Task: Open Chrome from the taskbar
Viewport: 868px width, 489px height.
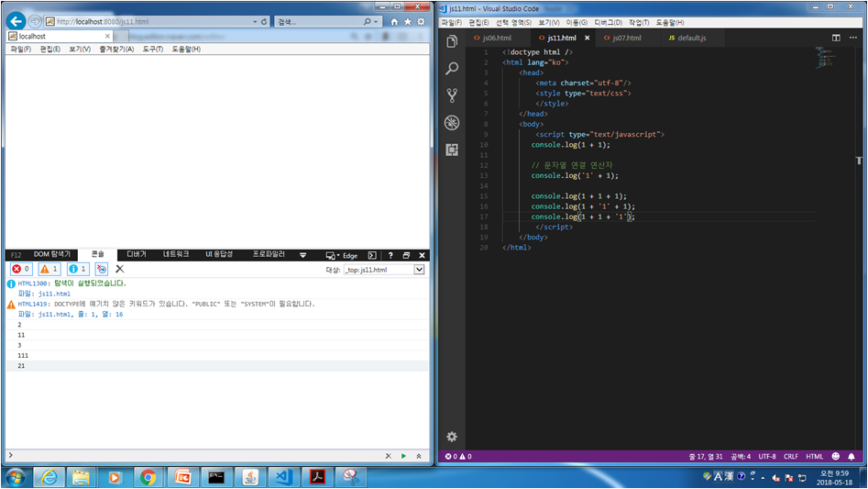Action: point(148,477)
